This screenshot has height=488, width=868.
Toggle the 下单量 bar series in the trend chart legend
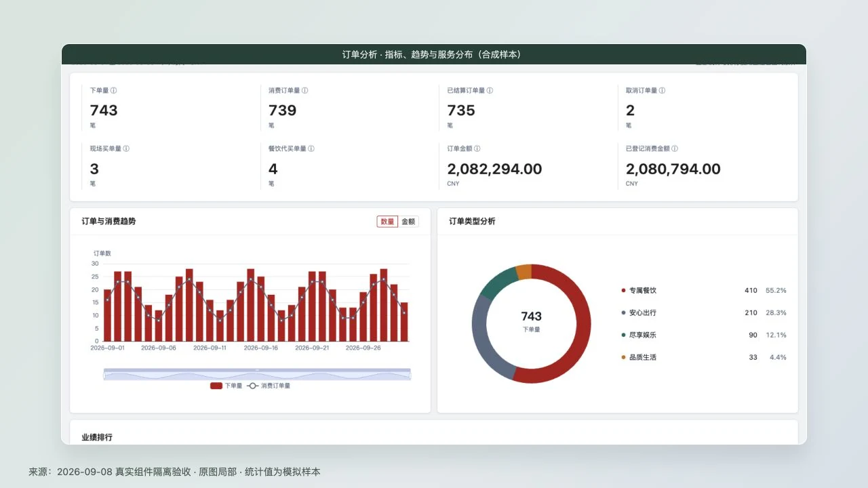tap(226, 386)
